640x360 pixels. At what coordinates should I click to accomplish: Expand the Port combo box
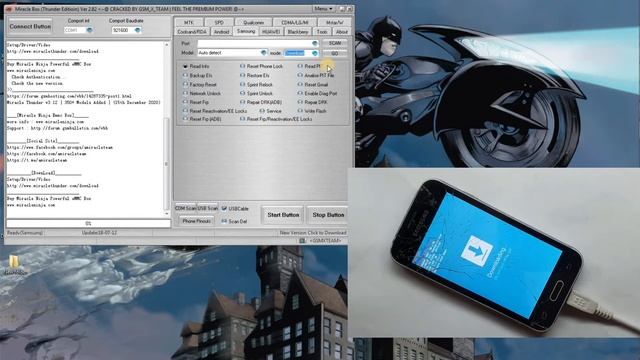pyautogui.click(x=315, y=43)
